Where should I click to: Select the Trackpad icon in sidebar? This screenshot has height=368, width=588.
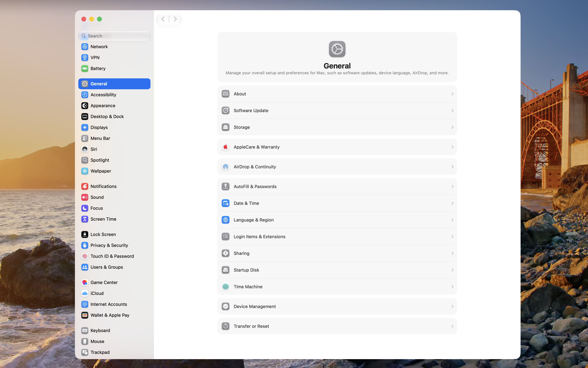[x=85, y=352]
